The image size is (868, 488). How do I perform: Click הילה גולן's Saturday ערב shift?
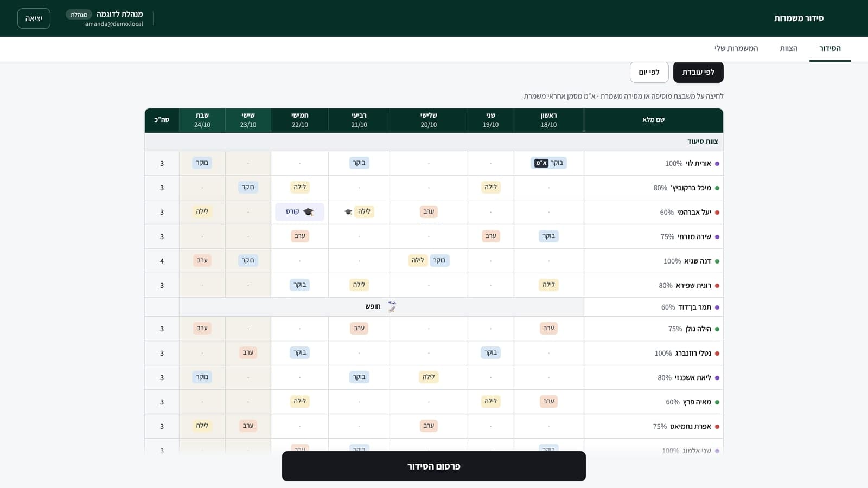202,328
